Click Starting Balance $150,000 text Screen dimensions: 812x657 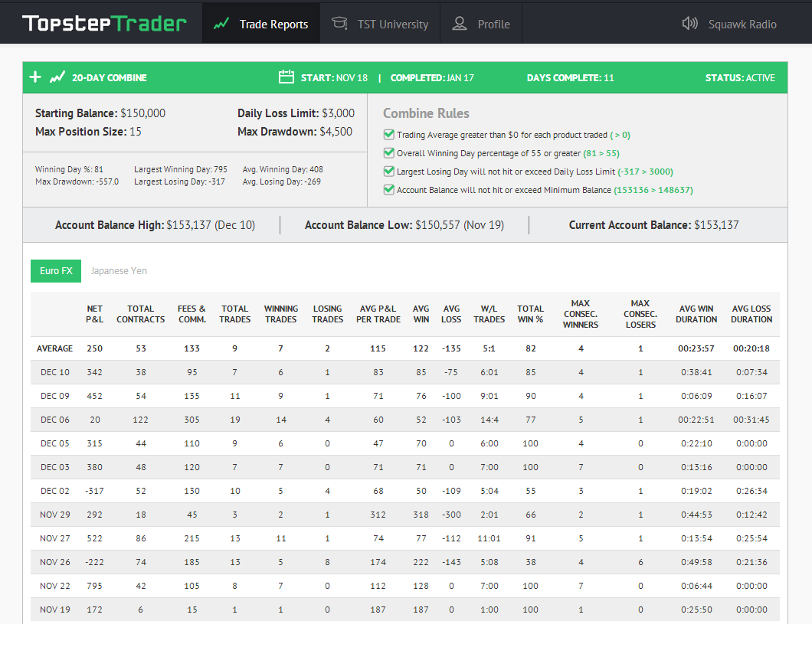coord(100,113)
